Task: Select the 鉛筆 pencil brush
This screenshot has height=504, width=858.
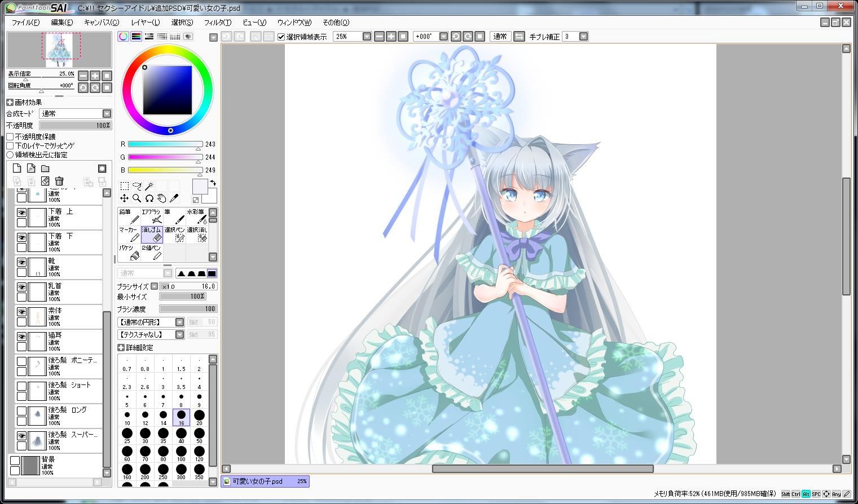Action: point(129,216)
